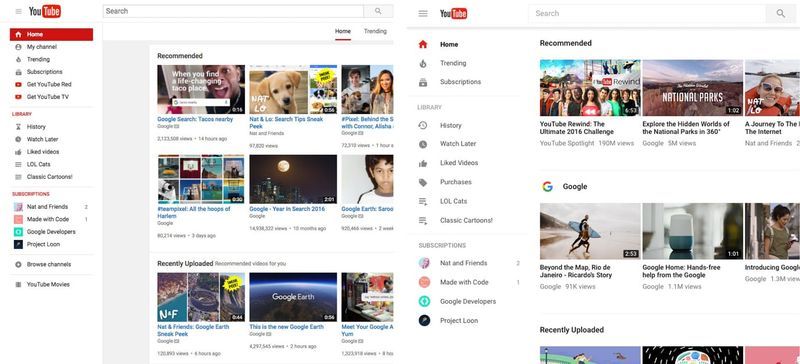800x364 pixels.
Task: Open My channel person icon in sidebar
Action: (18, 47)
